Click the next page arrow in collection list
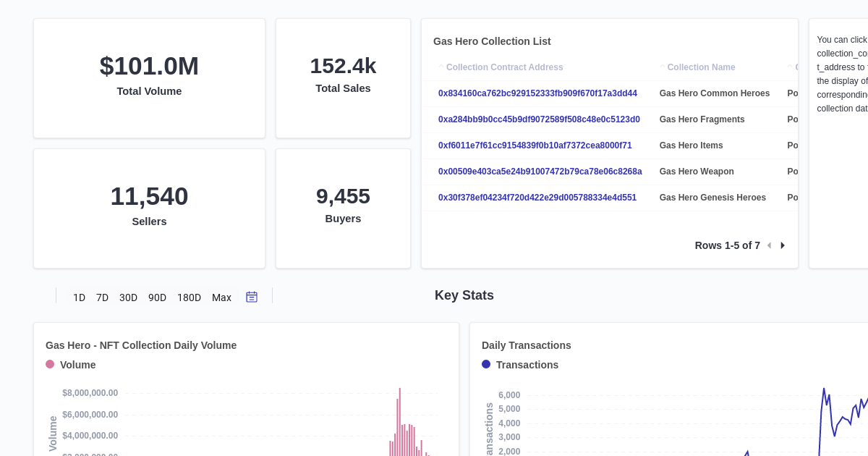The width and height of the screenshot is (868, 456). (783, 245)
